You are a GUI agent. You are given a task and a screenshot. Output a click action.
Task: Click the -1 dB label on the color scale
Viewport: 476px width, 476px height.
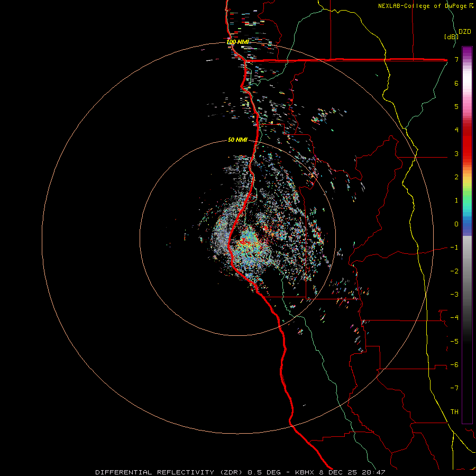(x=454, y=248)
